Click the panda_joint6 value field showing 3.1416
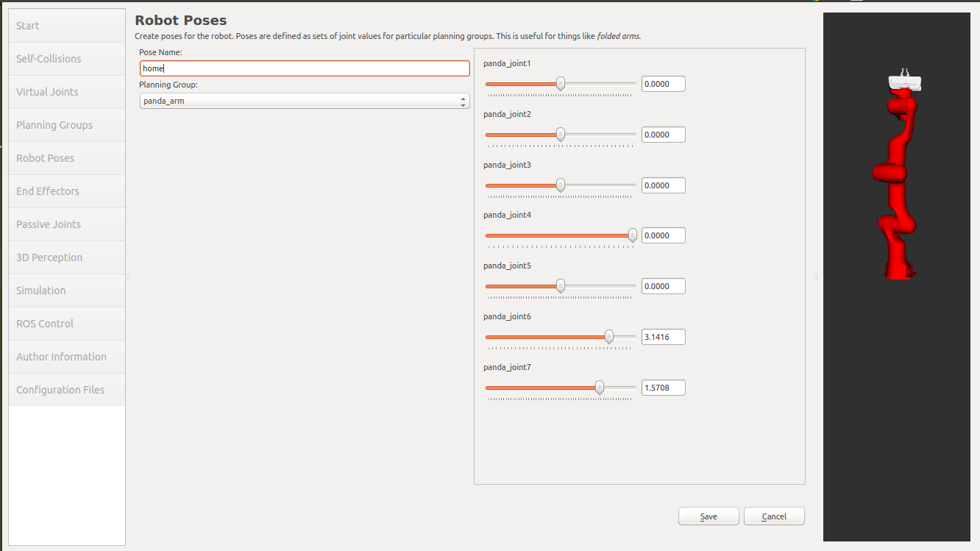The width and height of the screenshot is (980, 551). tap(663, 337)
